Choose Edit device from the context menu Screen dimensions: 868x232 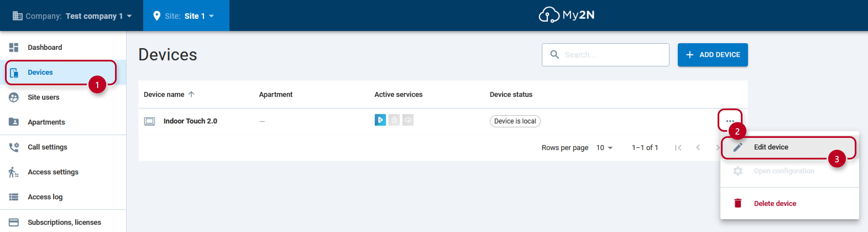click(789, 147)
